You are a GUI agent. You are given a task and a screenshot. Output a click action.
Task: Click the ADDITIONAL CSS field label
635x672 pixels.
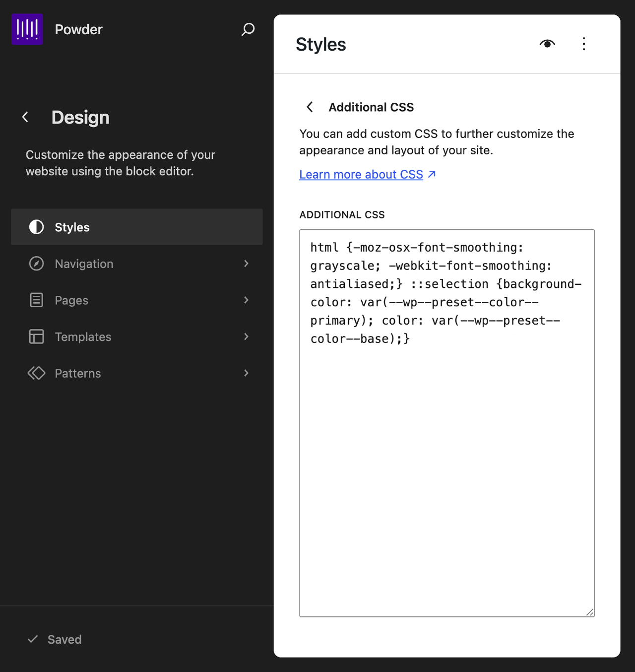pos(342,214)
